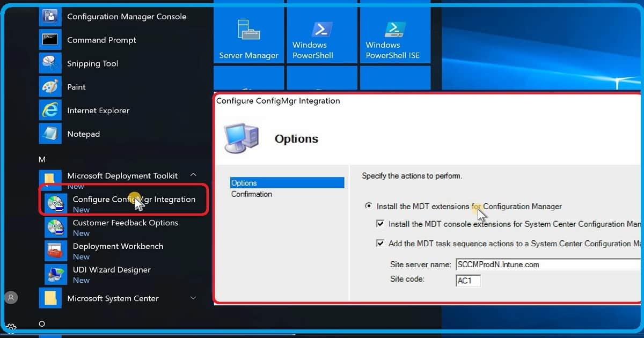Launch UDI Wizard Designer icon
This screenshot has height=338, width=644.
coord(56,274)
